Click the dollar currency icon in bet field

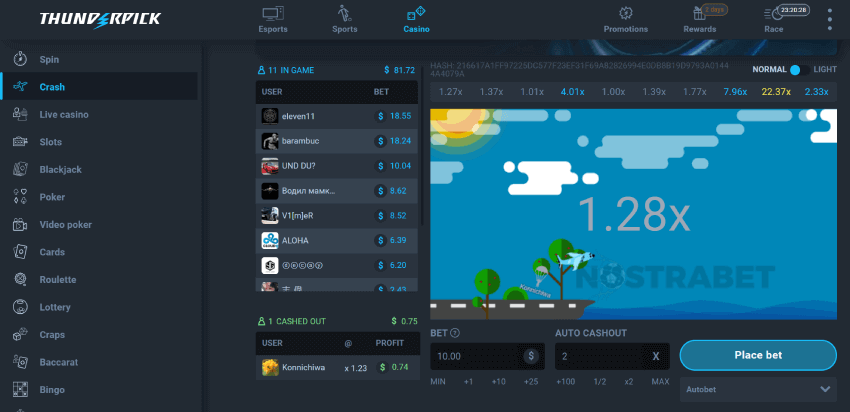pos(531,356)
